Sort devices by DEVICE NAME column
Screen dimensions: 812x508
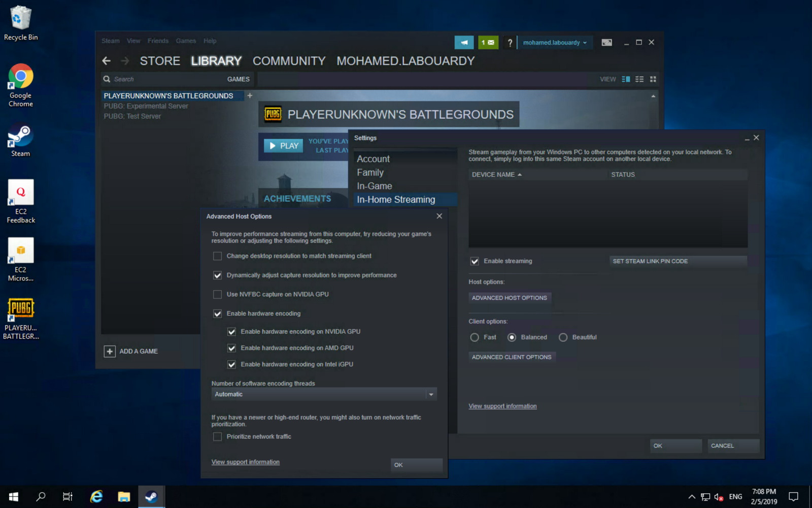497,175
